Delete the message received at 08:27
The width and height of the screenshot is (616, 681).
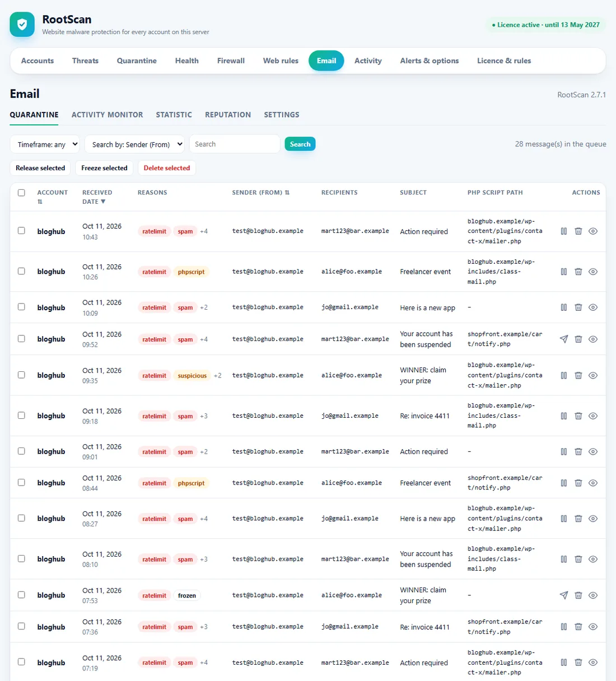(x=578, y=519)
